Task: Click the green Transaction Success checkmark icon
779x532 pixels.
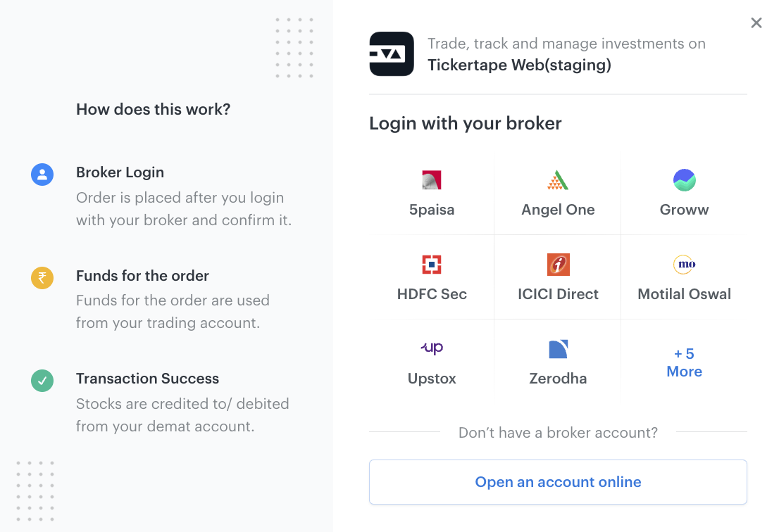Action: coord(42,381)
